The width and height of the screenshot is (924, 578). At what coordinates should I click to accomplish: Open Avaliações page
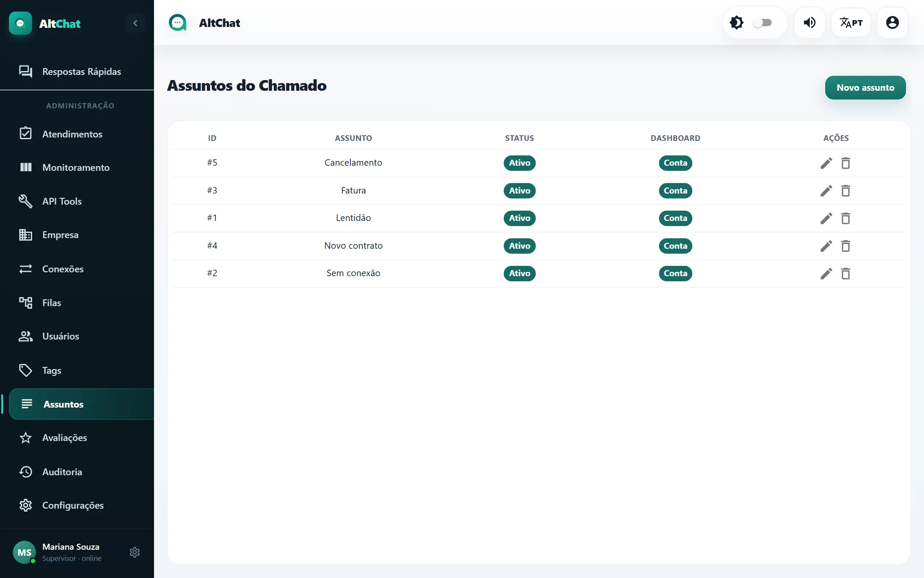click(x=77, y=438)
